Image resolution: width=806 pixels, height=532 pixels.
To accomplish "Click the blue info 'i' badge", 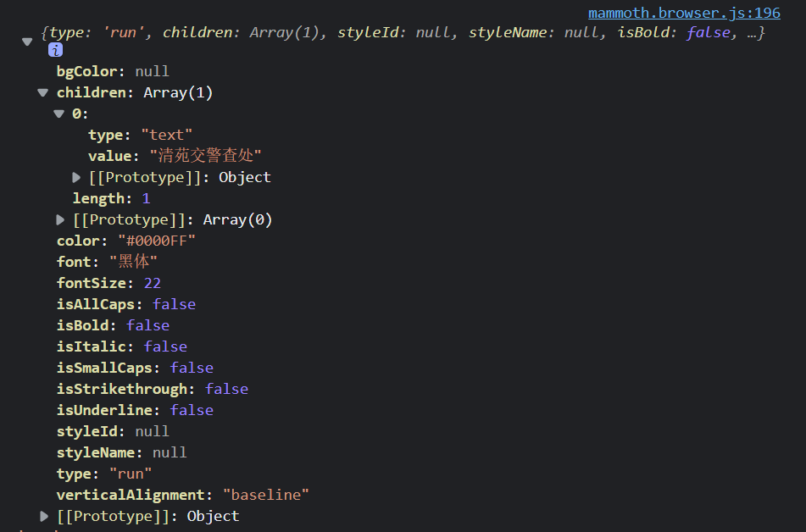I will (x=56, y=50).
